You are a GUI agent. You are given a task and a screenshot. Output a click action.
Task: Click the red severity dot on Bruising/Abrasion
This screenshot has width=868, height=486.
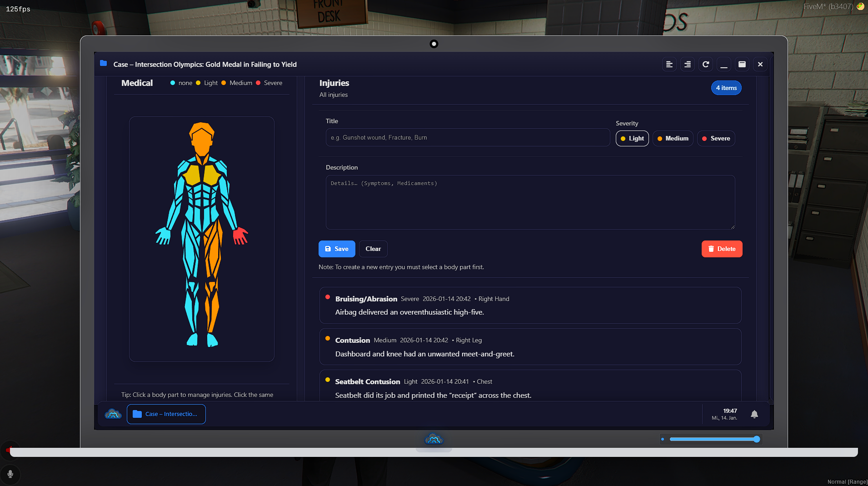pos(328,297)
